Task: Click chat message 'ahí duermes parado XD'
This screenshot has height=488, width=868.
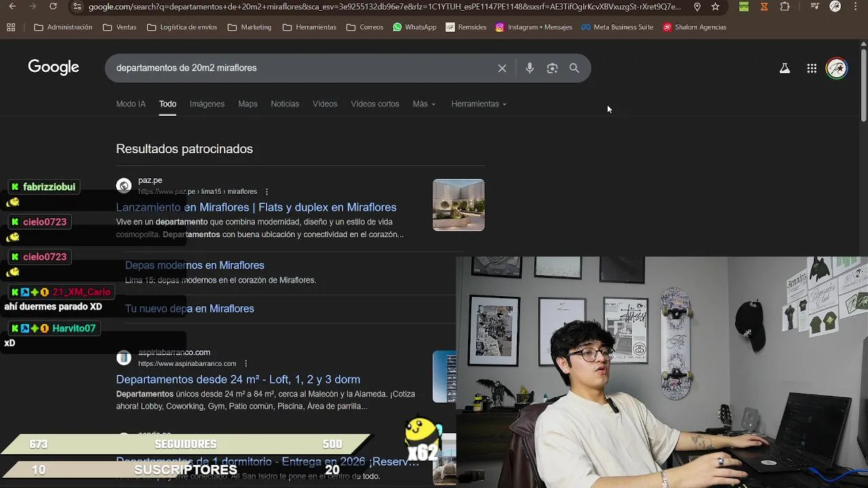Action: tap(53, 306)
